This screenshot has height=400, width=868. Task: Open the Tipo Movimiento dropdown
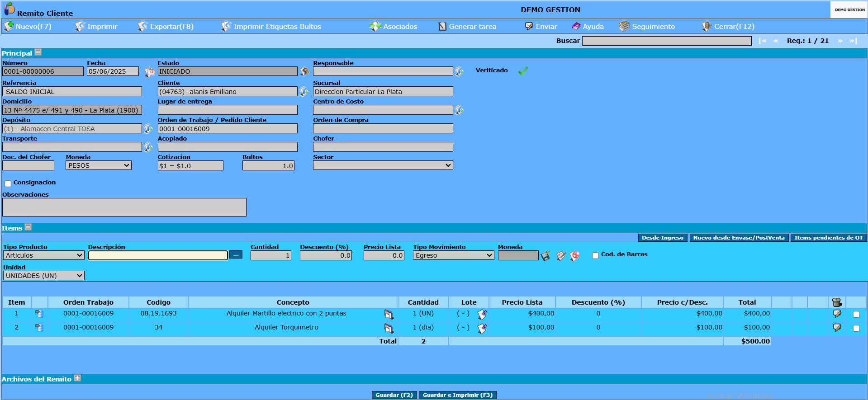pos(453,255)
